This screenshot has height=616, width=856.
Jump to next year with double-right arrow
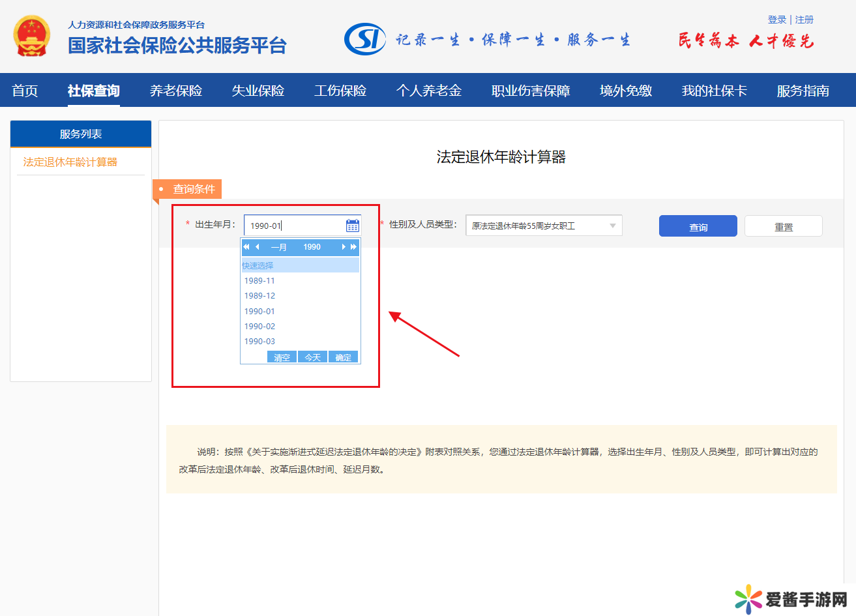pos(354,247)
